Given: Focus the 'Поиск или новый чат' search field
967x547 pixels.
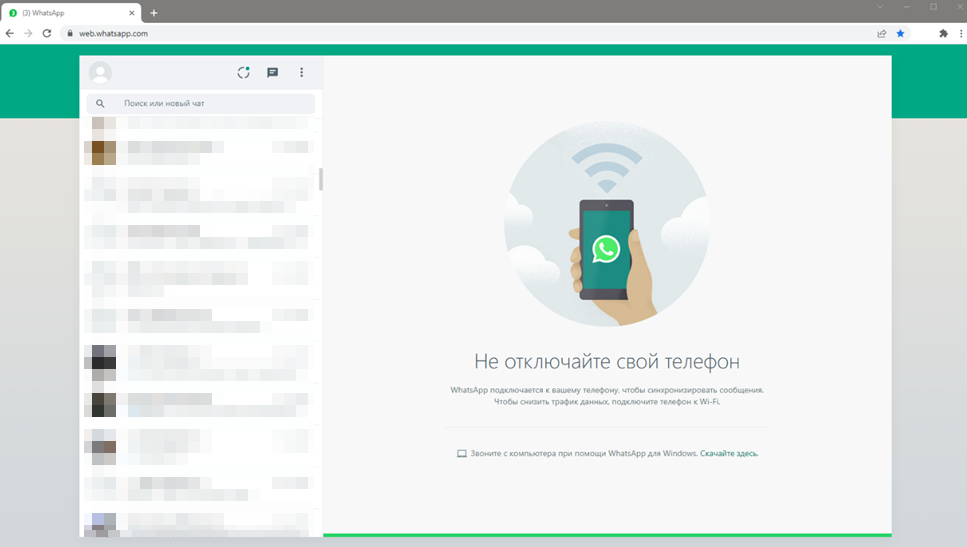Looking at the screenshot, I should point(200,104).
